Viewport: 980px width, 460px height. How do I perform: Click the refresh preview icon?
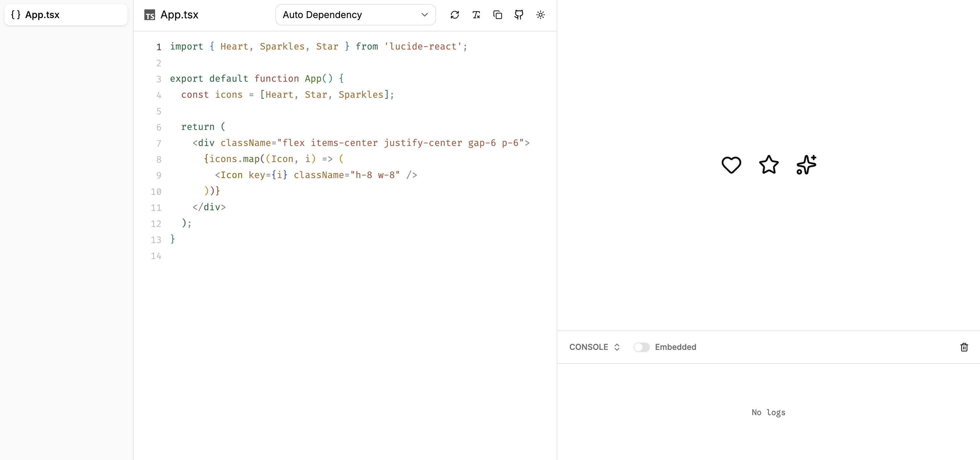point(454,15)
